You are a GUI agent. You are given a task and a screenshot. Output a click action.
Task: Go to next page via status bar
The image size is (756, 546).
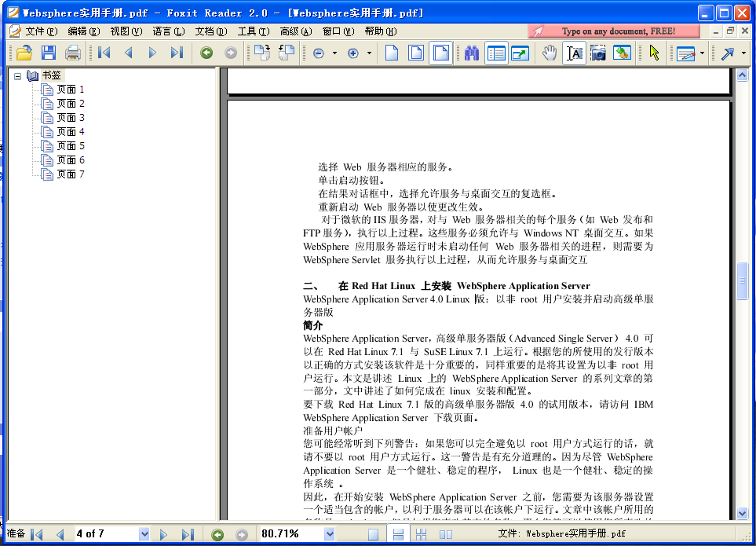163,534
